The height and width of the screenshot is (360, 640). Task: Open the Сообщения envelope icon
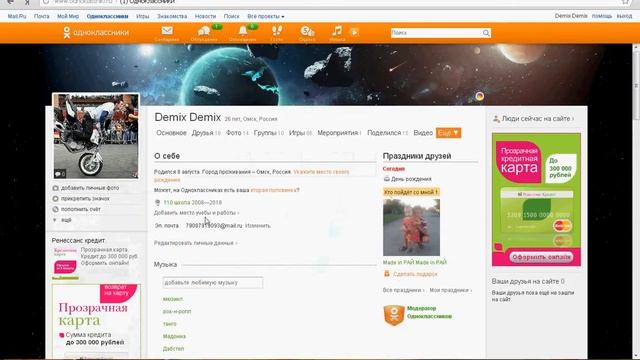pyautogui.click(x=167, y=31)
